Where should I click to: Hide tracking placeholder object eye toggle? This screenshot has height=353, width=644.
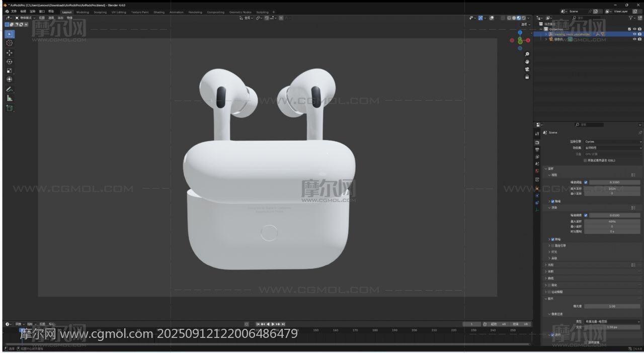pyautogui.click(x=634, y=34)
